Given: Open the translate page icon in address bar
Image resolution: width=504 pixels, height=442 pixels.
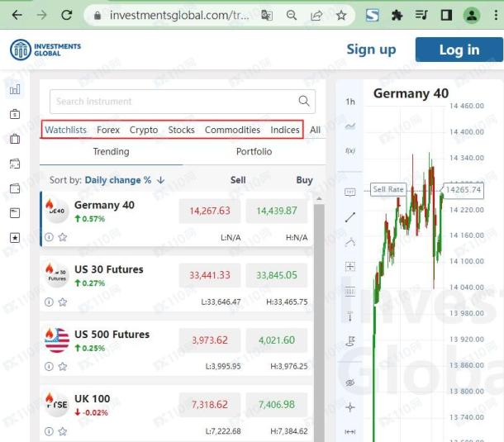Looking at the screenshot, I should pos(267,15).
